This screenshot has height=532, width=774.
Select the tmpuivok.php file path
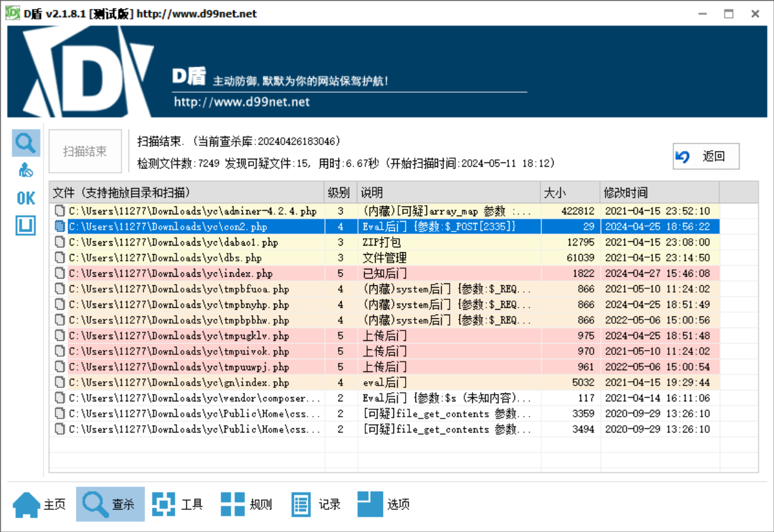[178, 351]
